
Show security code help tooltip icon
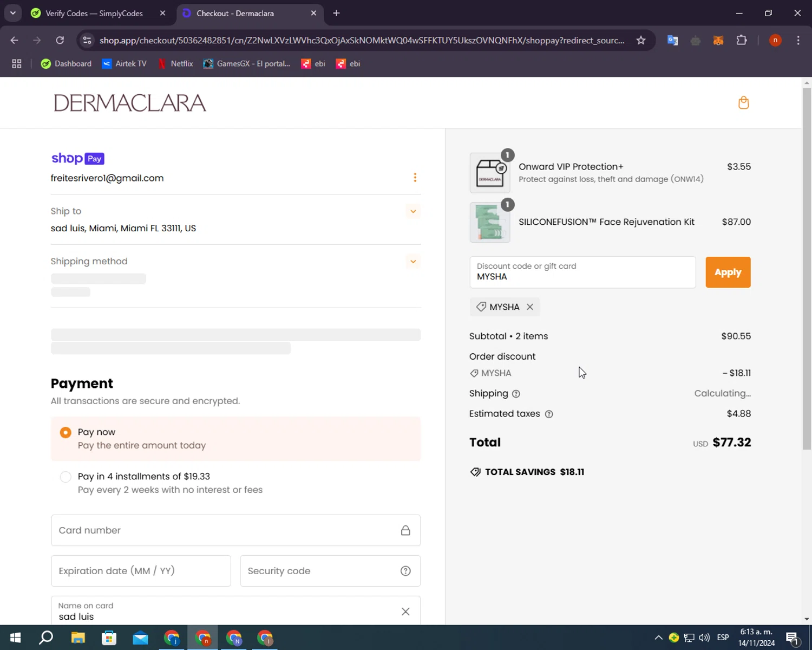405,571
